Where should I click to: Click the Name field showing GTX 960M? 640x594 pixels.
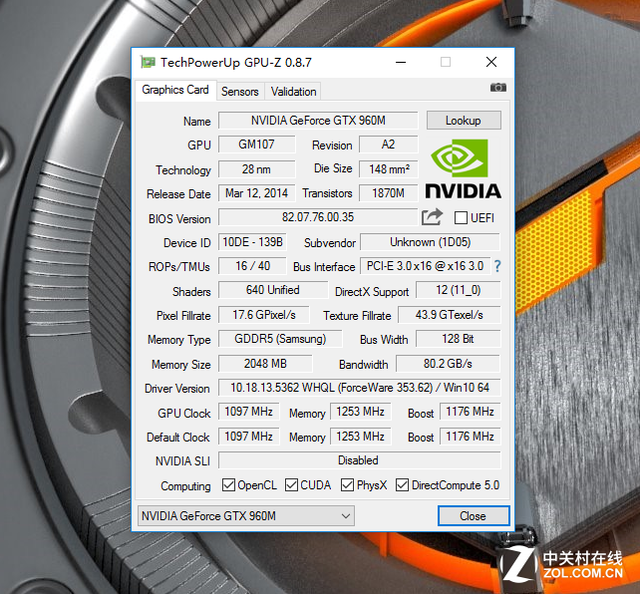318,120
